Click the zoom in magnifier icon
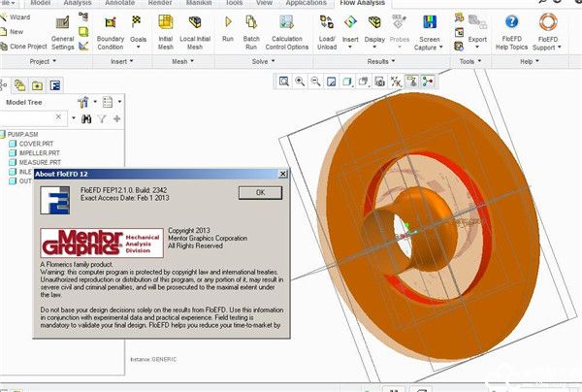This screenshot has height=392, width=582. click(x=302, y=82)
